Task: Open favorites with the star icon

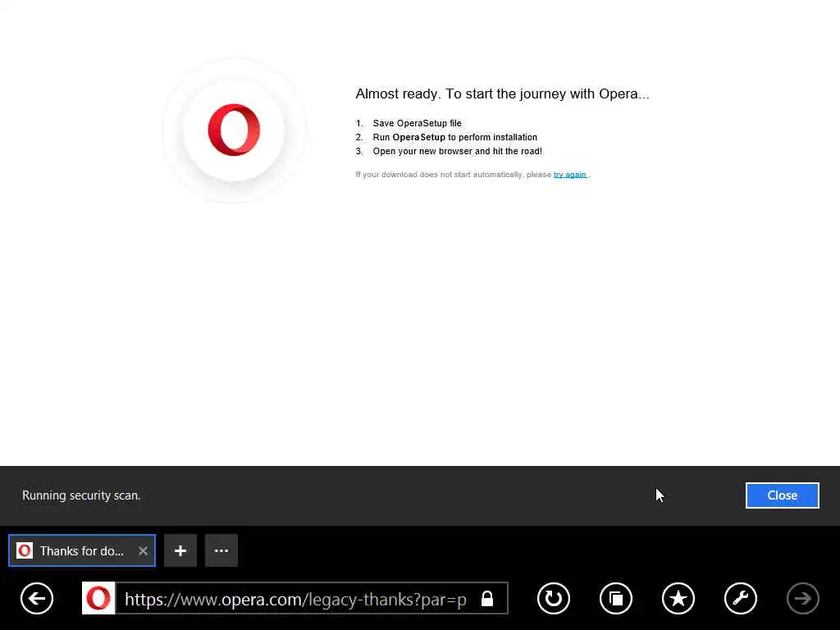Action: [x=678, y=598]
